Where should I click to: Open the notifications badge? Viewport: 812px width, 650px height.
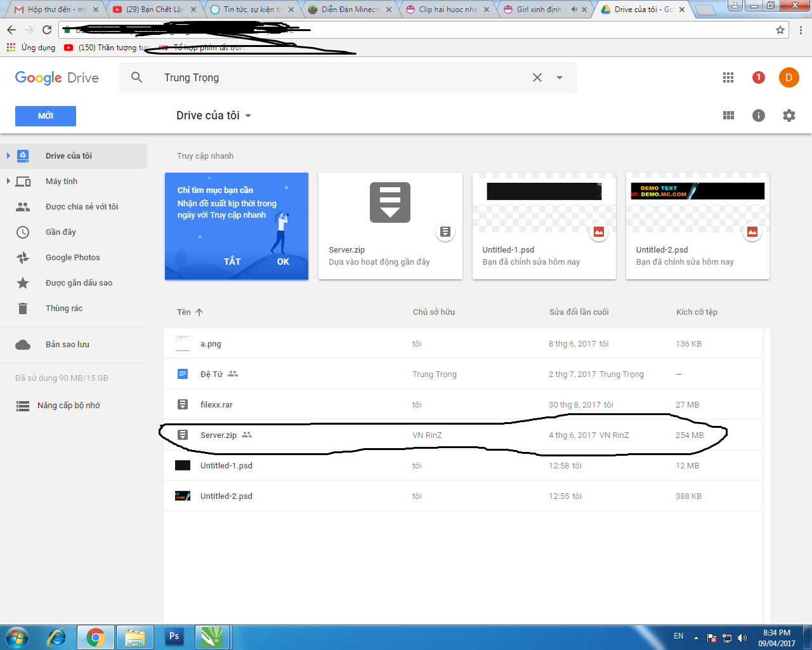pyautogui.click(x=759, y=77)
